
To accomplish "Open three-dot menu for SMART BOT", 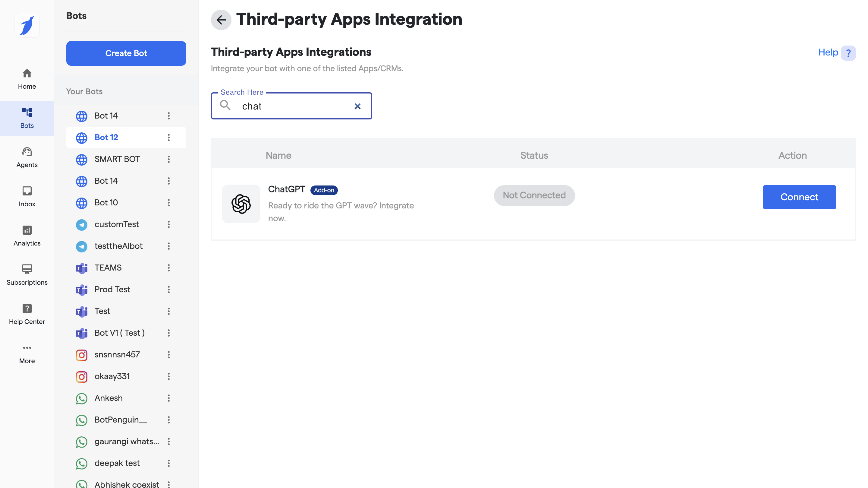I will [169, 159].
